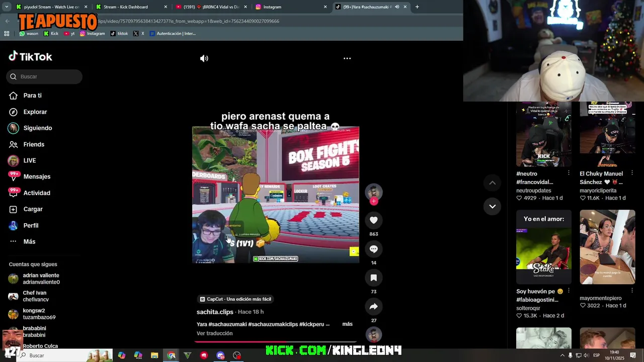Open the yt YouTube bookmark
Viewport: 644px width, 362px height.
[69, 34]
